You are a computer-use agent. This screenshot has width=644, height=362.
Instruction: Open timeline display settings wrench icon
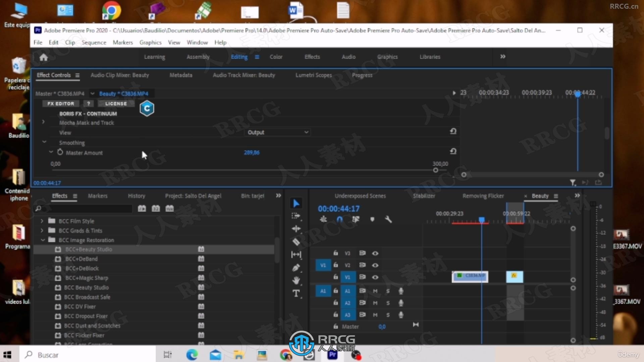[388, 219]
